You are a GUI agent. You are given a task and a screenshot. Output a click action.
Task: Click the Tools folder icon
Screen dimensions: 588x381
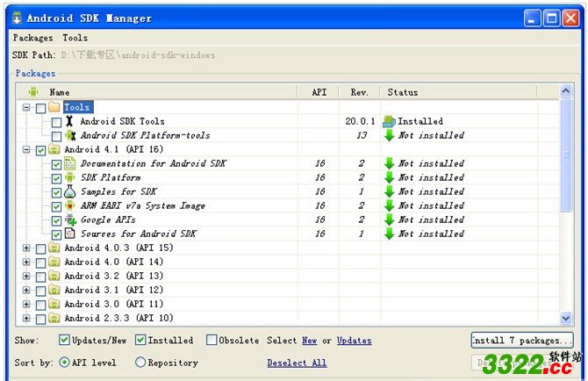pyautogui.click(x=54, y=107)
